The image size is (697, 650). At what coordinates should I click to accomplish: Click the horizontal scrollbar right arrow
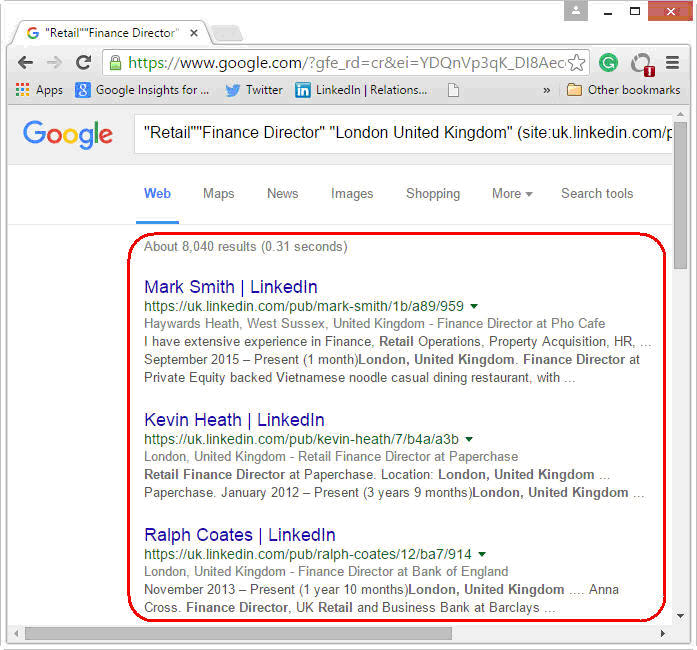pos(663,633)
